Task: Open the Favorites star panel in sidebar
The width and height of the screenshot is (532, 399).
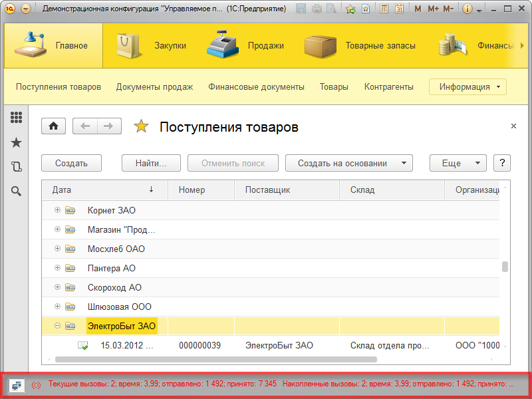Action: coord(17,142)
